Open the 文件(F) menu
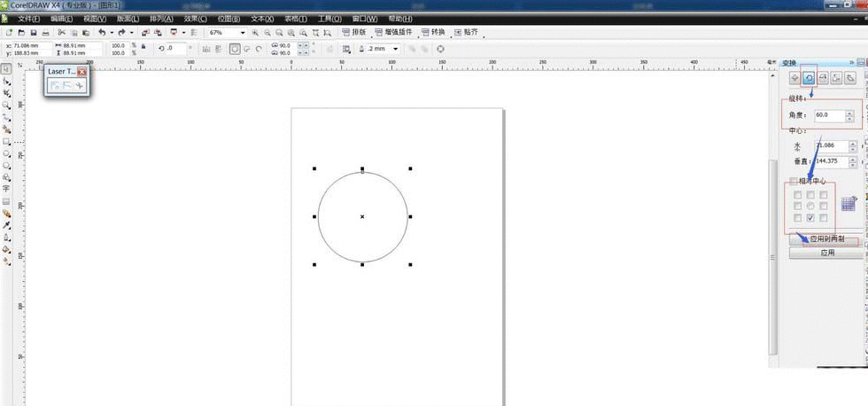Viewport: 868px width, 406px height. pyautogui.click(x=29, y=19)
